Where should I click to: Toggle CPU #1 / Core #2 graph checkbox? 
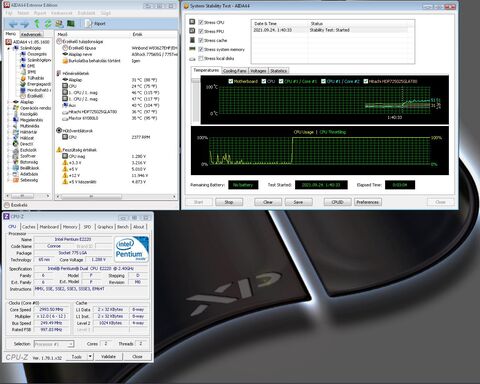coord(323,81)
